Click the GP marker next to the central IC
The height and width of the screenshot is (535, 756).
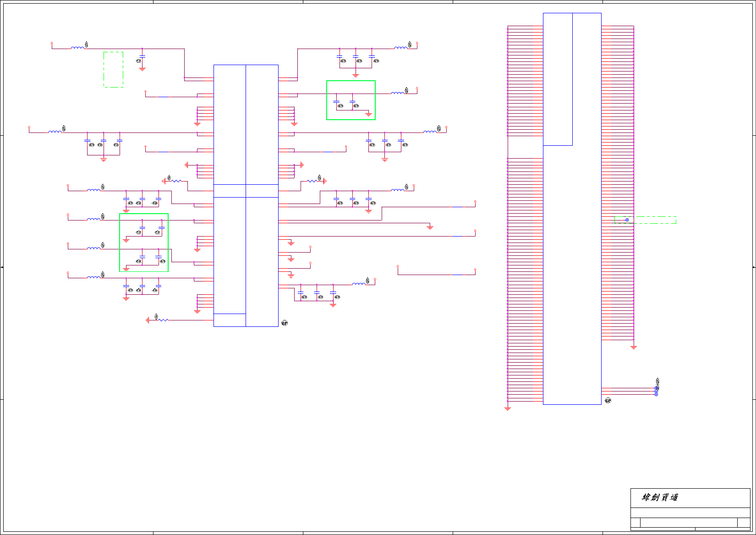285,323
